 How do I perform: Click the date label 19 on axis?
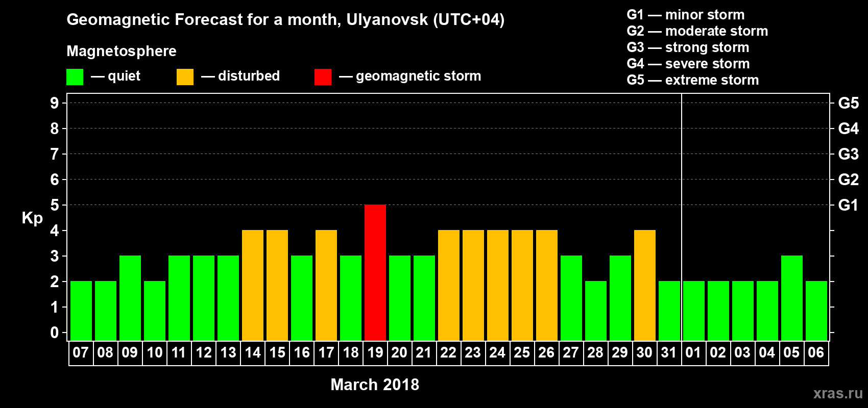click(x=375, y=353)
